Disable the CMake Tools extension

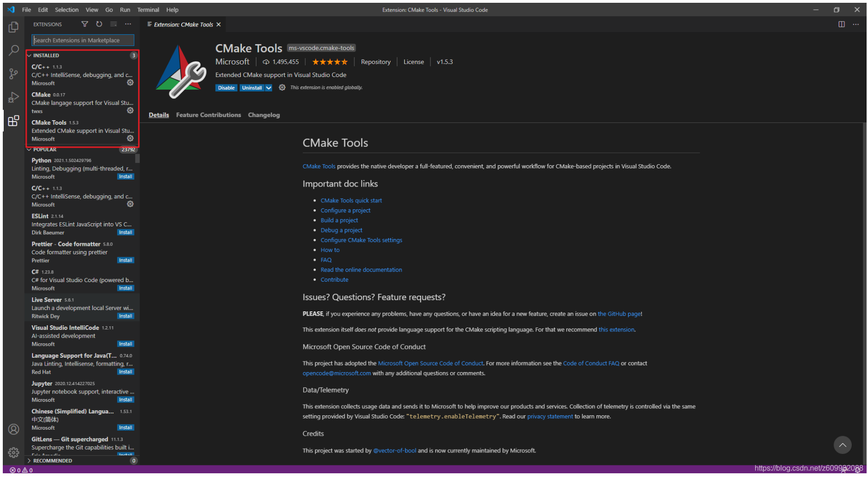point(226,88)
